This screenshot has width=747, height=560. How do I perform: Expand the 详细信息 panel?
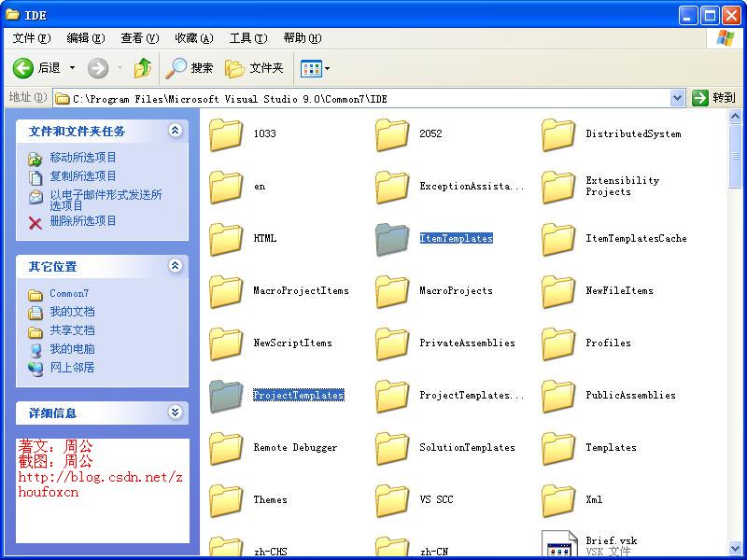coord(176,412)
